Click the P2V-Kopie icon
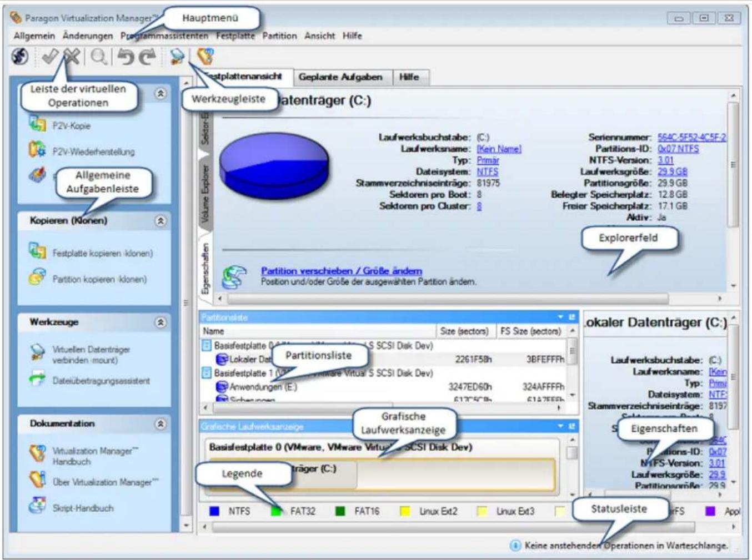The width and height of the screenshot is (752, 560). (x=37, y=124)
